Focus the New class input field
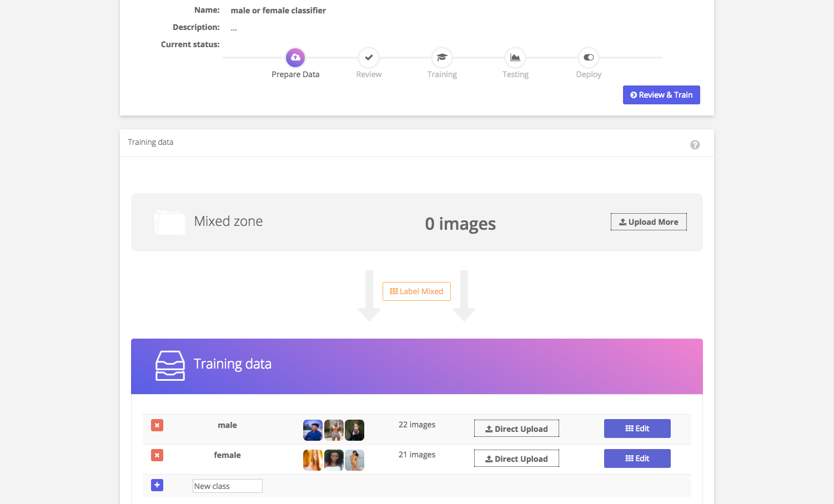Image resolution: width=834 pixels, height=504 pixels. [228, 486]
